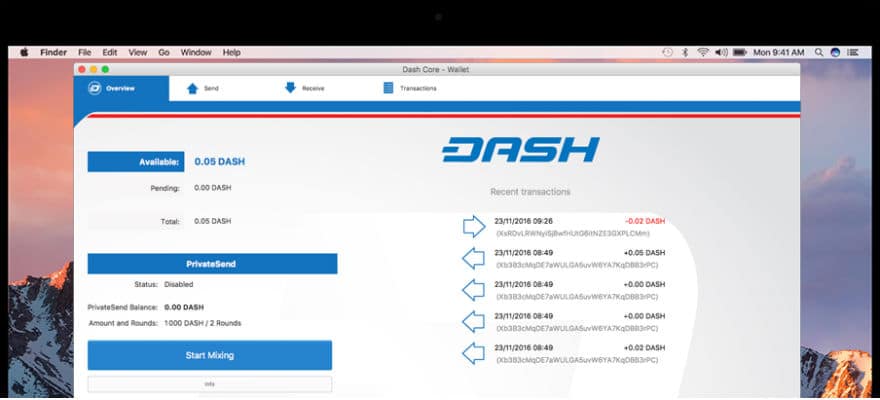Click the outgoing arrow for -0.02 DASH transaction
This screenshot has width=880, height=400.
pyautogui.click(x=474, y=226)
